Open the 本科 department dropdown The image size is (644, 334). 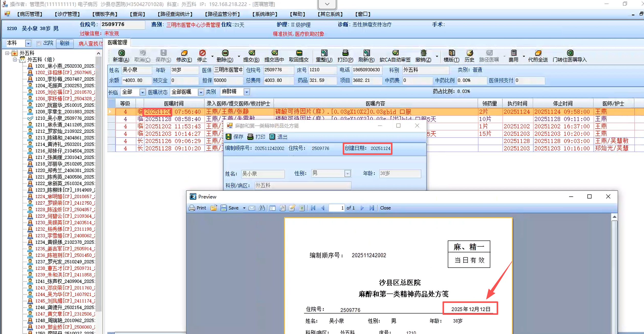(28, 43)
